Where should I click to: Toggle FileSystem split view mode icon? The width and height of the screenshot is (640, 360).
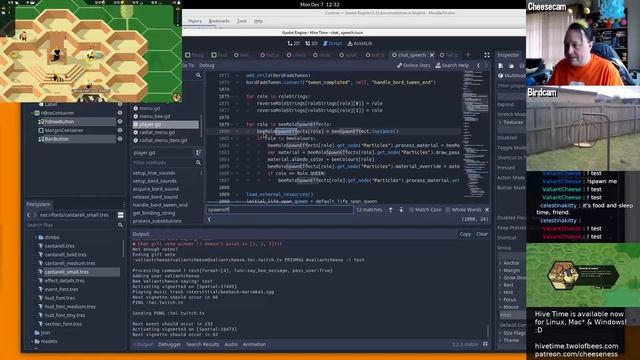(x=120, y=215)
